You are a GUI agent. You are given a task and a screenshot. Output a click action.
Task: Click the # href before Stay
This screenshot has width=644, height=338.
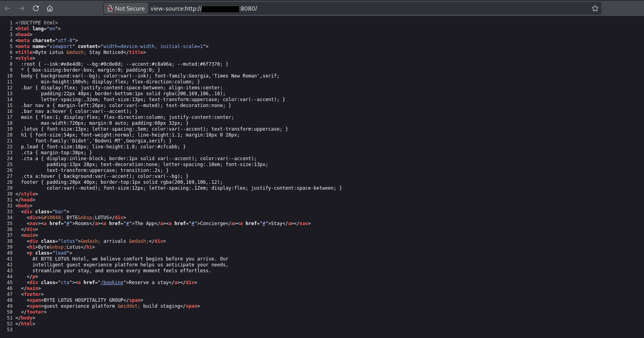pyautogui.click(x=264, y=223)
